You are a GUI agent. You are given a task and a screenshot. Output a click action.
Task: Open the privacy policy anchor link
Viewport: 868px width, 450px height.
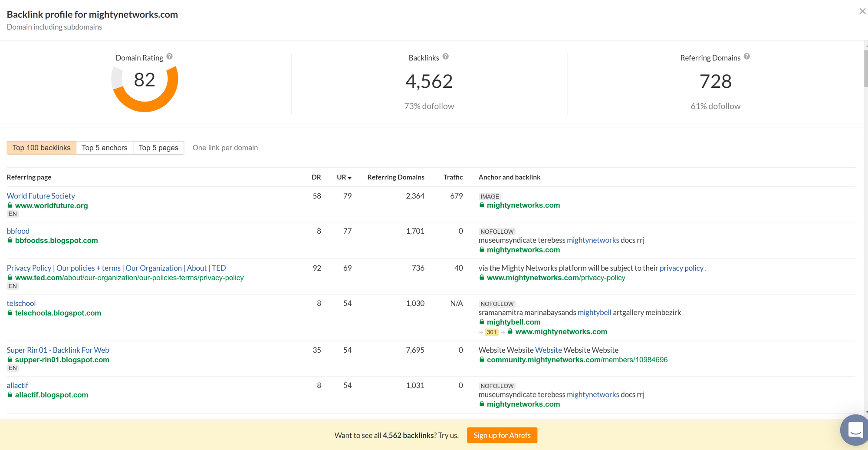point(681,268)
